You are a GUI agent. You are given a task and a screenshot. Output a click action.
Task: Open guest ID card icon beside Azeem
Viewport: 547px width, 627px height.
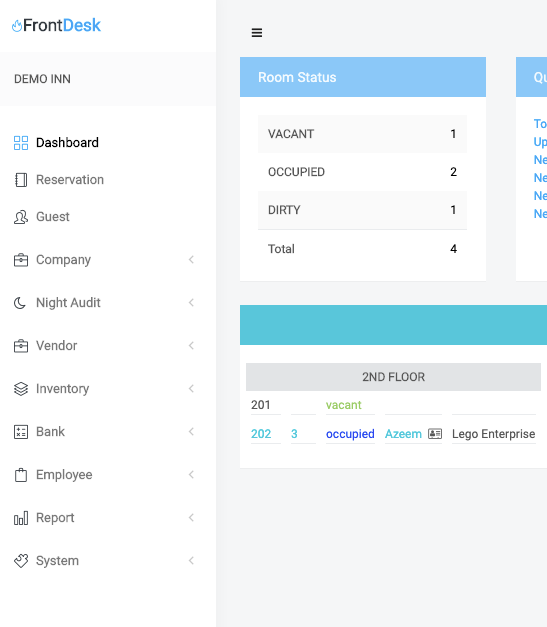pyautogui.click(x=435, y=433)
